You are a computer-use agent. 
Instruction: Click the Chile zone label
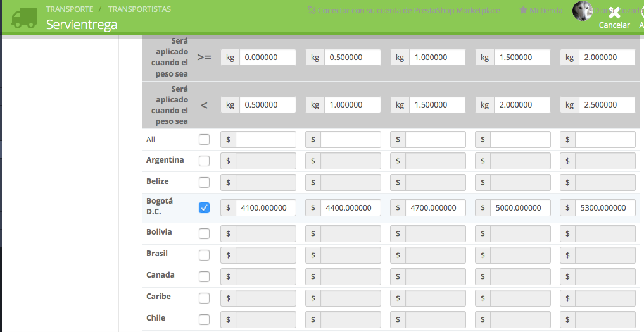tap(156, 317)
